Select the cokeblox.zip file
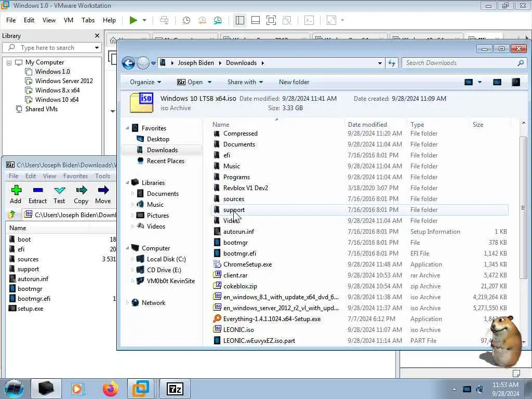The height and width of the screenshot is (399, 532). tap(240, 286)
